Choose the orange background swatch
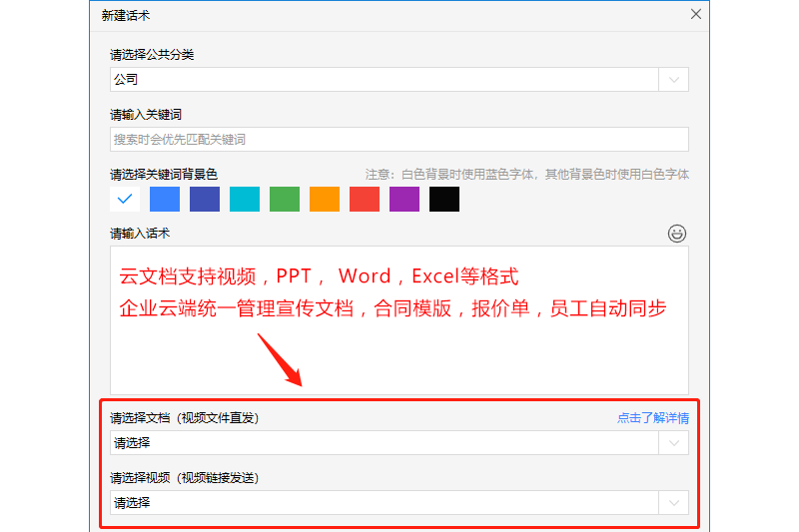This screenshot has width=799, height=532. pos(325,199)
